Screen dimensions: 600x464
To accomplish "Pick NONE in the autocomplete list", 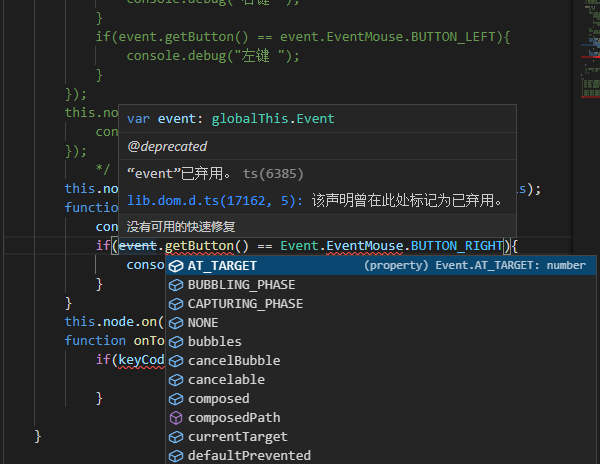I will pos(381,322).
